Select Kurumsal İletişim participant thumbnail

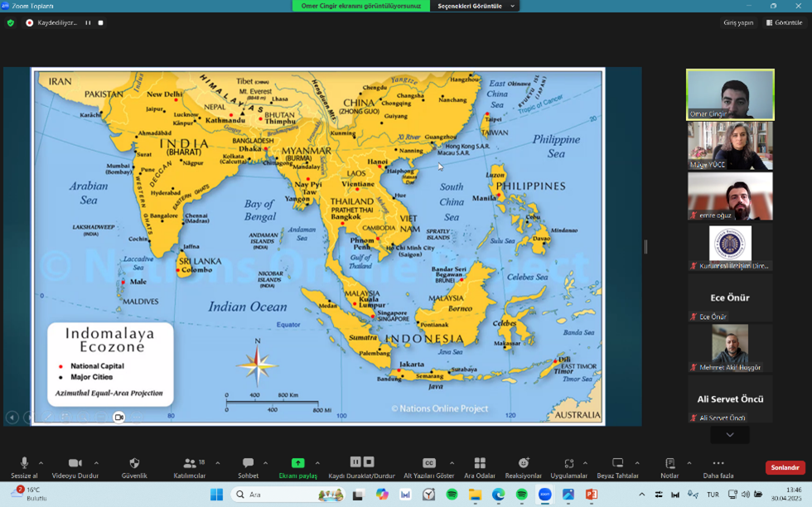pyautogui.click(x=730, y=247)
